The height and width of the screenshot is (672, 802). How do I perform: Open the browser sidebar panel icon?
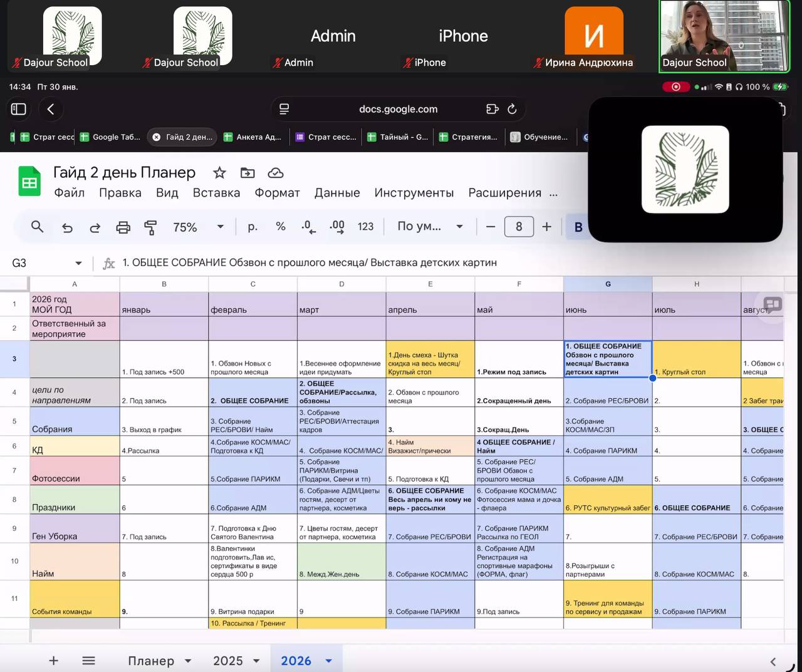click(x=19, y=109)
